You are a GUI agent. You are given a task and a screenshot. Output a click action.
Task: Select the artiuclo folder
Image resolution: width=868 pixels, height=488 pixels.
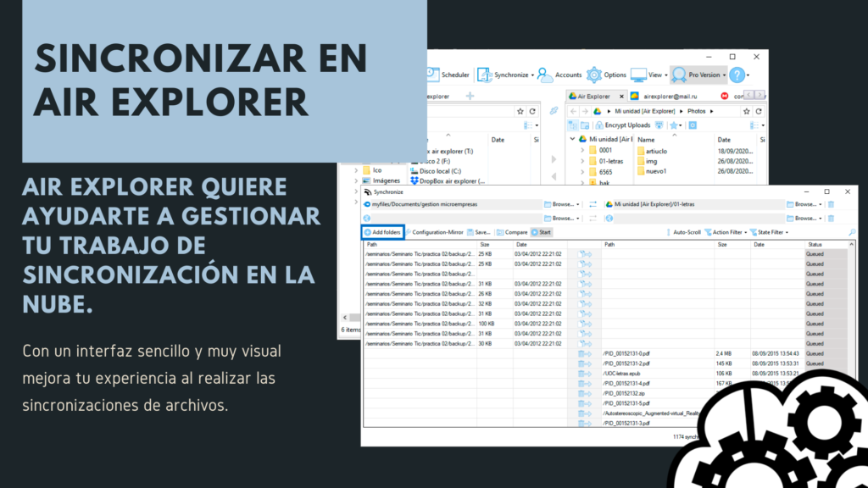point(652,151)
